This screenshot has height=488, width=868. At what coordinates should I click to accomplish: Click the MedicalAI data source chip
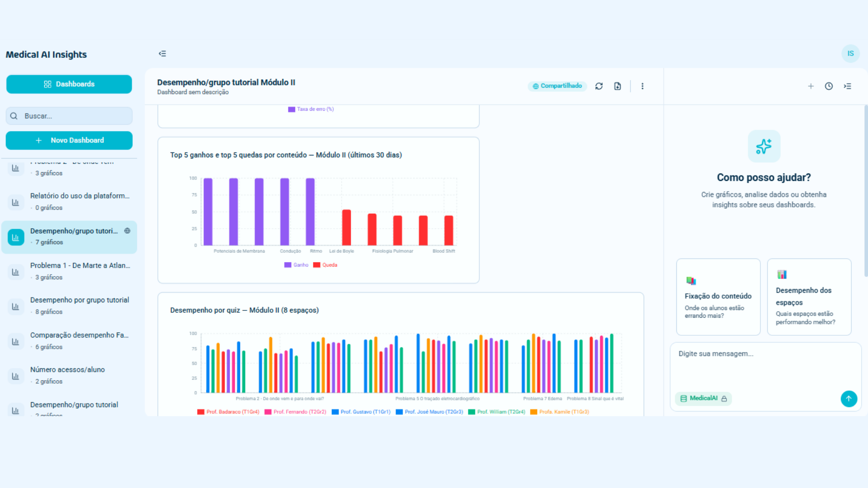(703, 399)
